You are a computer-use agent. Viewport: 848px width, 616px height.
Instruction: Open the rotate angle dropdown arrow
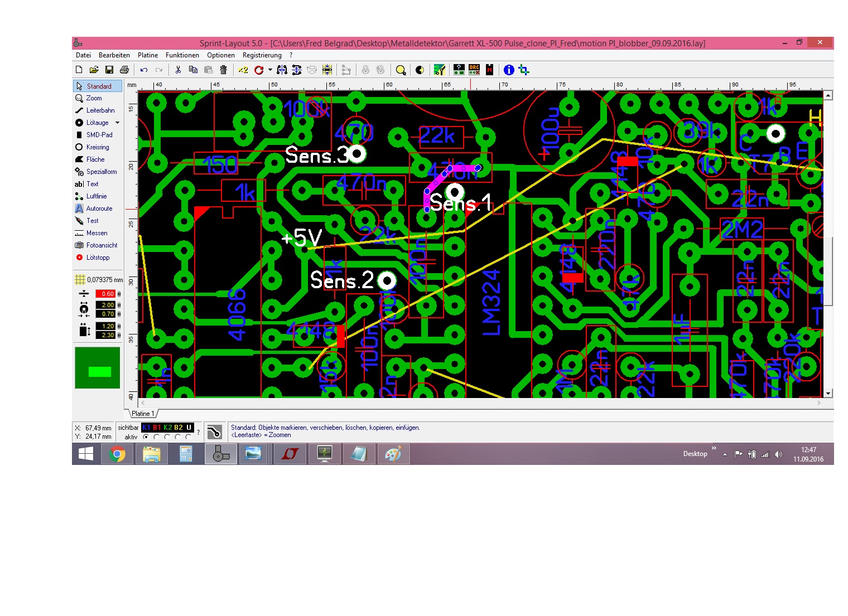pyautogui.click(x=270, y=70)
